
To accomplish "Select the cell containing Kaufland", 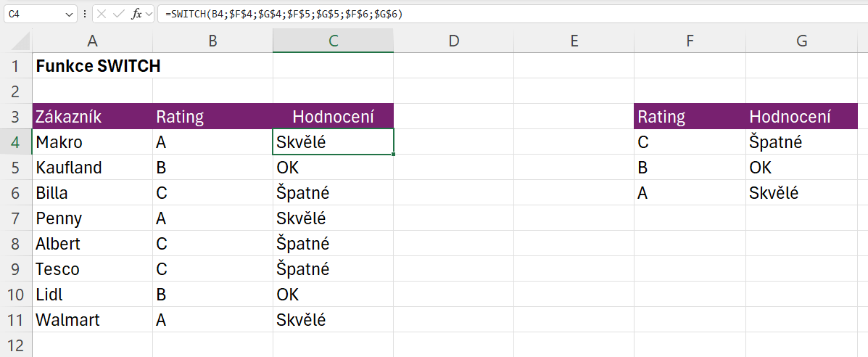I will tap(92, 168).
